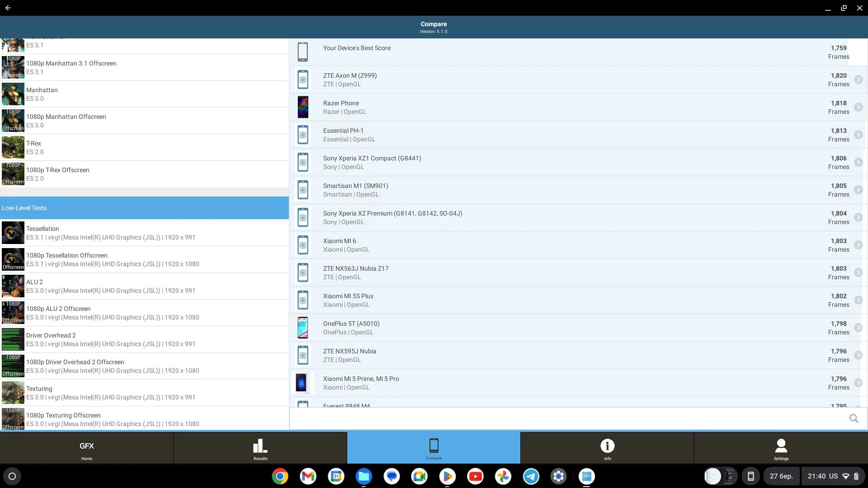Expand Xiaomi MI 6 details arrow

click(x=858, y=245)
